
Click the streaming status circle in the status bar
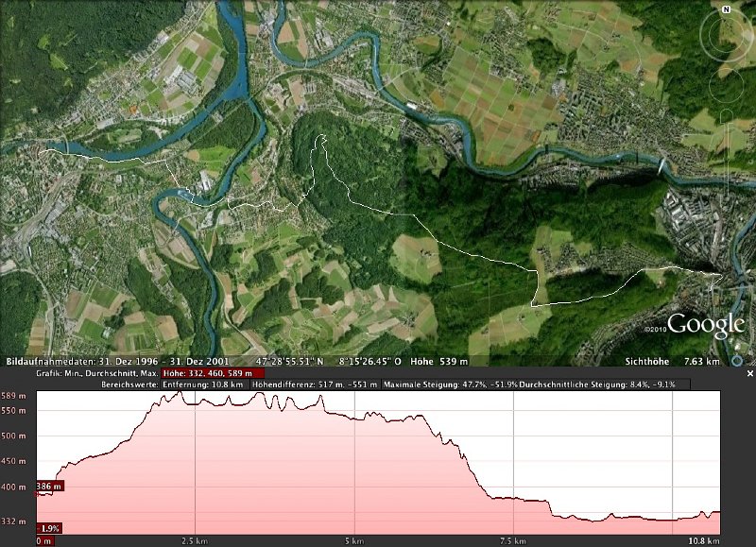click(x=736, y=362)
